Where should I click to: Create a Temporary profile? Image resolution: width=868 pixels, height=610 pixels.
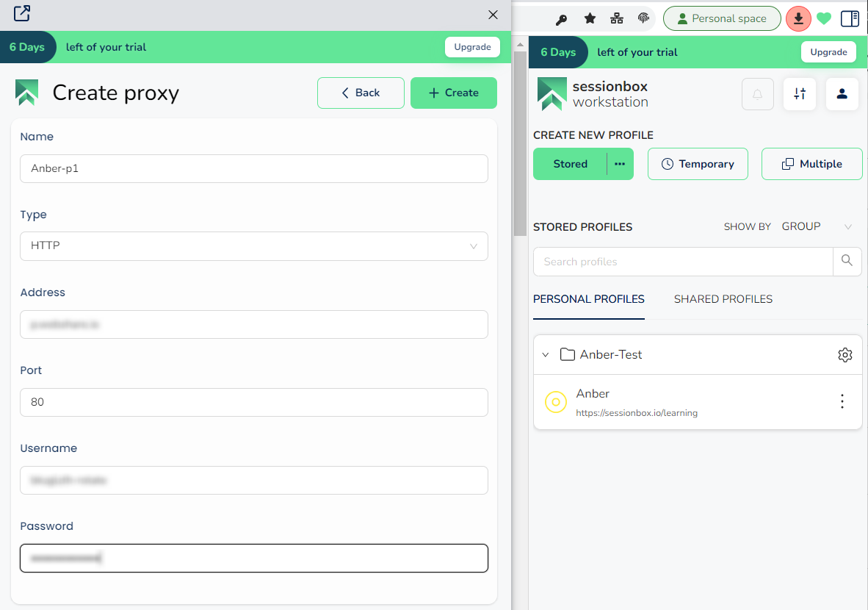pos(698,164)
